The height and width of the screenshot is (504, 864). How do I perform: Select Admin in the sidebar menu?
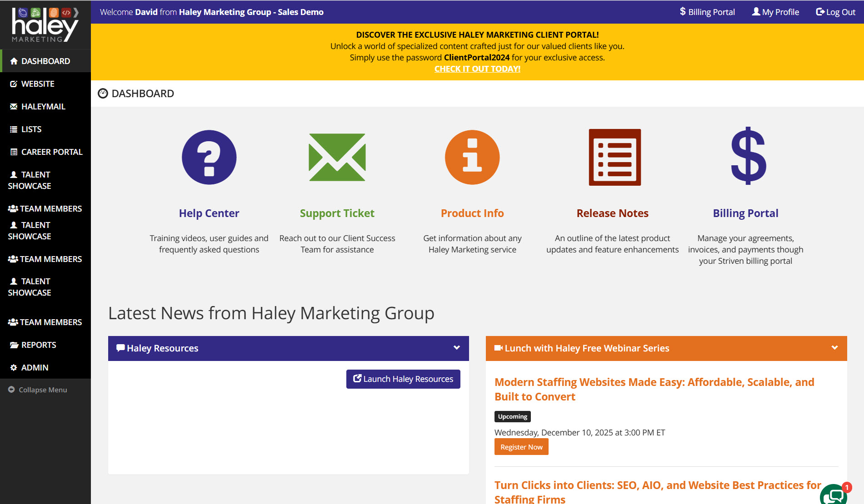35,368
